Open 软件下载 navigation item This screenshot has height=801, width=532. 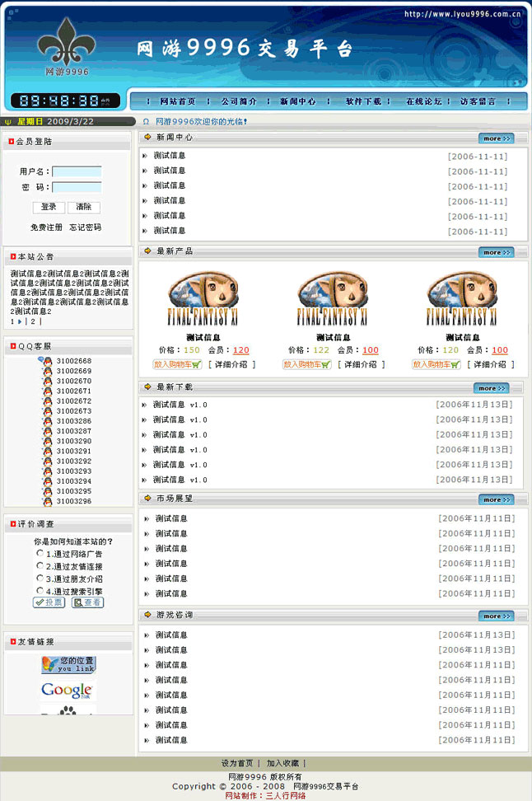point(363,101)
